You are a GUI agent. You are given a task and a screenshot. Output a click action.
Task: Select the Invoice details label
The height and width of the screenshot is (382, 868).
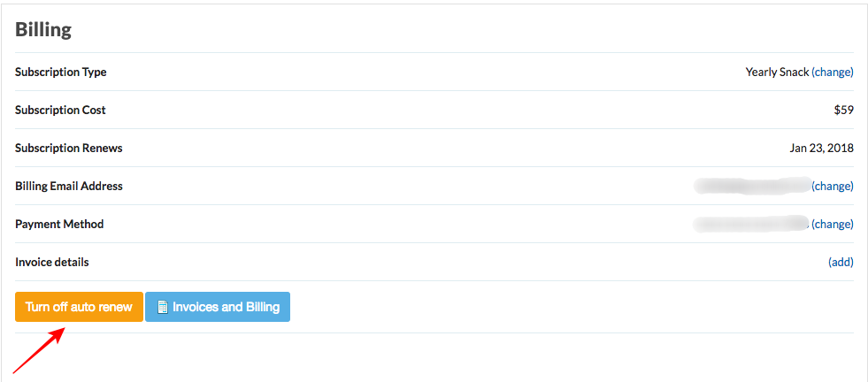tap(52, 262)
